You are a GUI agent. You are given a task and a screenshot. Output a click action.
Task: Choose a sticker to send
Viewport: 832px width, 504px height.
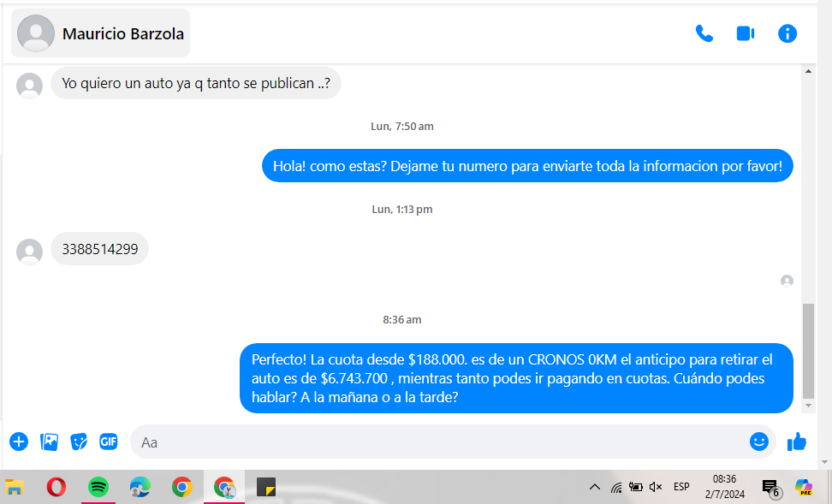pos(79,442)
